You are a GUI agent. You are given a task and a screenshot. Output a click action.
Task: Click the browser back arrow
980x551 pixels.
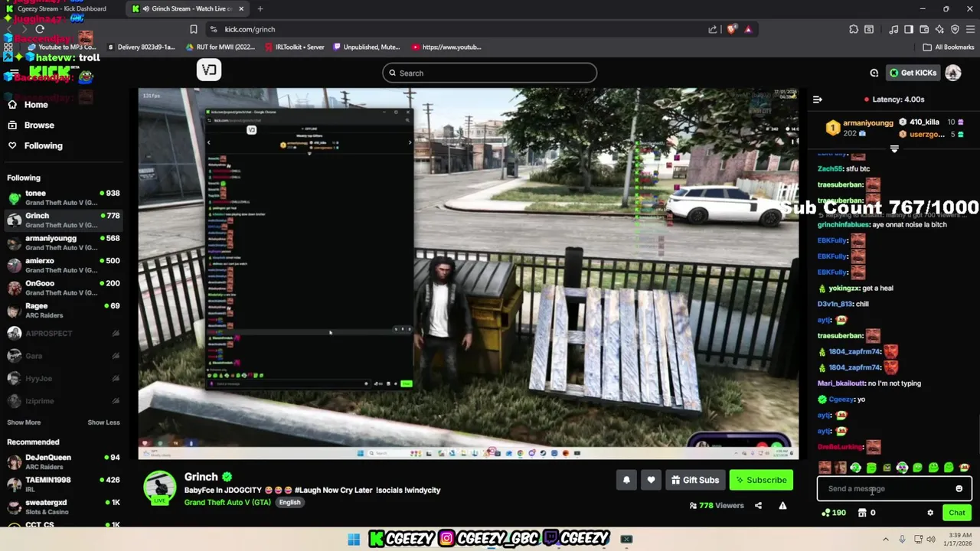pos(11,29)
